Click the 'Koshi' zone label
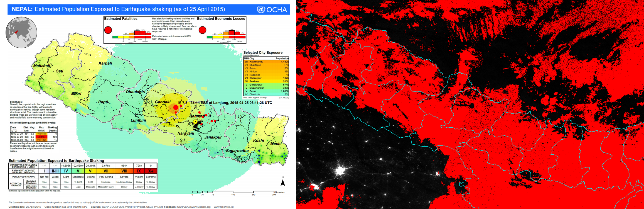This screenshot has height=209, width=644. (x=259, y=140)
